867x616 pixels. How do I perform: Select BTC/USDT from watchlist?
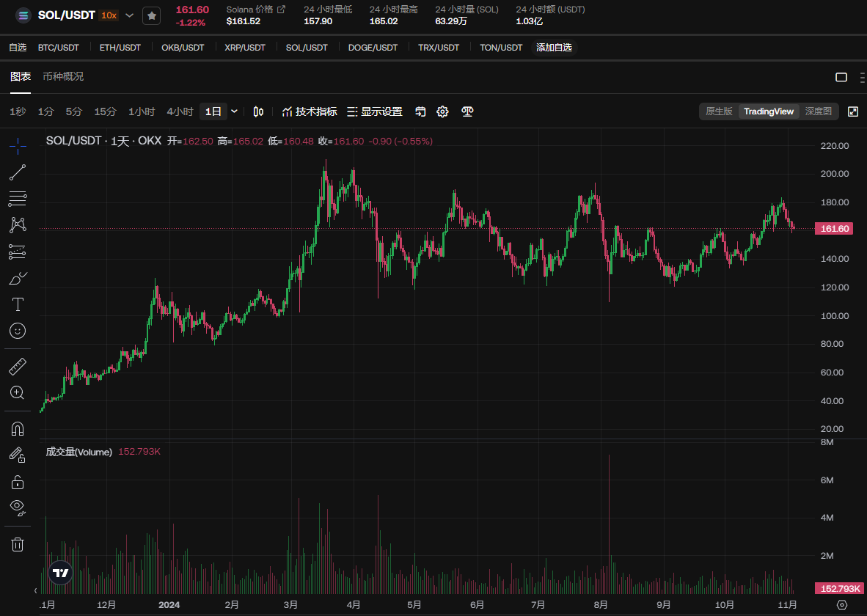tap(59, 48)
